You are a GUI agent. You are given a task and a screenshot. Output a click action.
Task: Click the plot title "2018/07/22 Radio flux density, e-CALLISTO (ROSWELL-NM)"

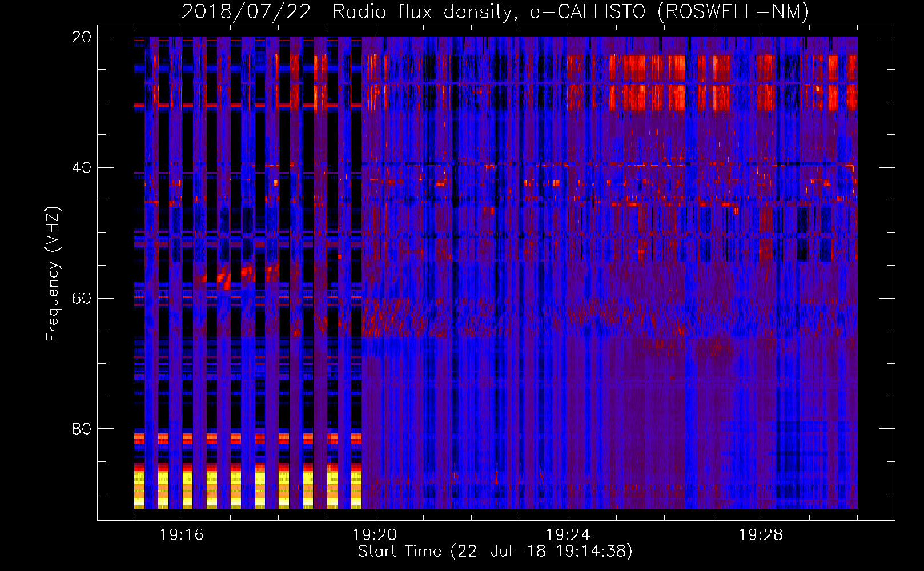495,12
